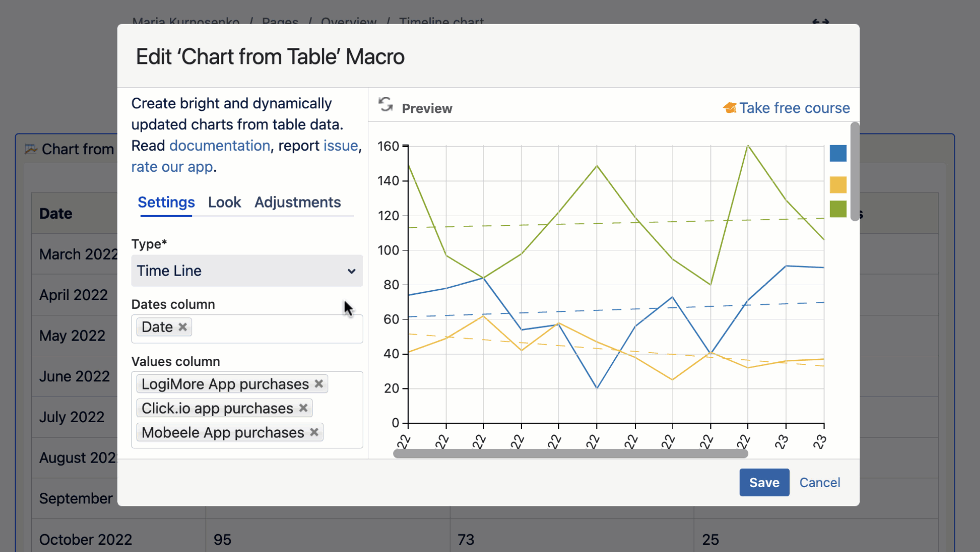This screenshot has width=980, height=552.
Task: Remove the Date tag from Dates column
Action: [x=183, y=327]
